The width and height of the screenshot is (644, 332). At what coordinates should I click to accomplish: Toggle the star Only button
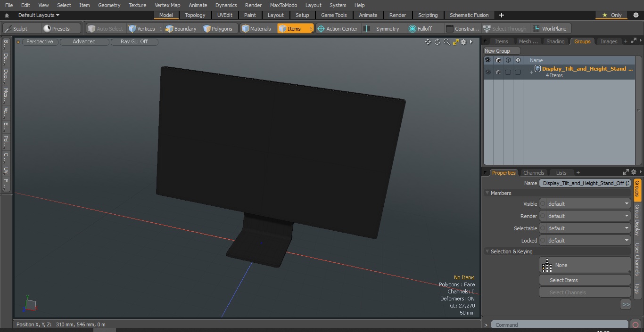[611, 15]
